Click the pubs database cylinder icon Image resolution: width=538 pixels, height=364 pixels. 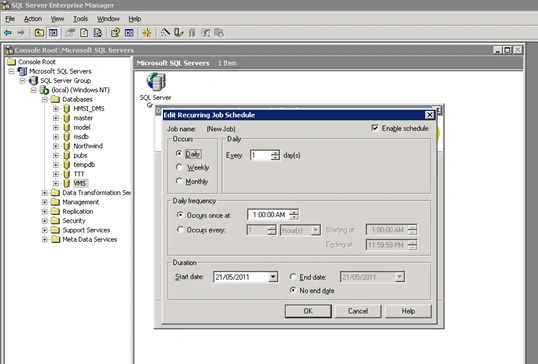[67, 155]
